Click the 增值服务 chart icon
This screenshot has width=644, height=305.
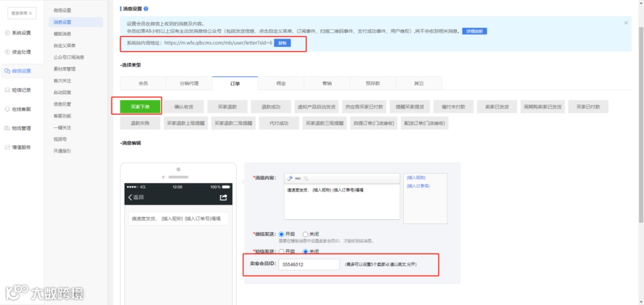pyautogui.click(x=7, y=147)
